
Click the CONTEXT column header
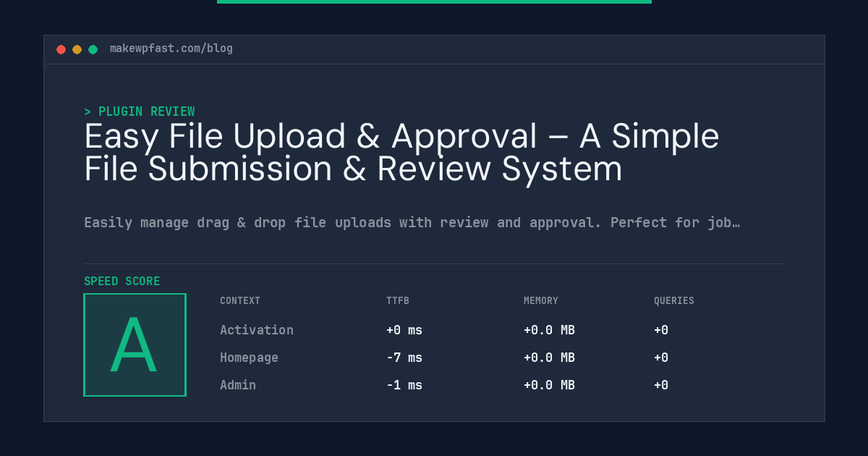[x=240, y=300]
